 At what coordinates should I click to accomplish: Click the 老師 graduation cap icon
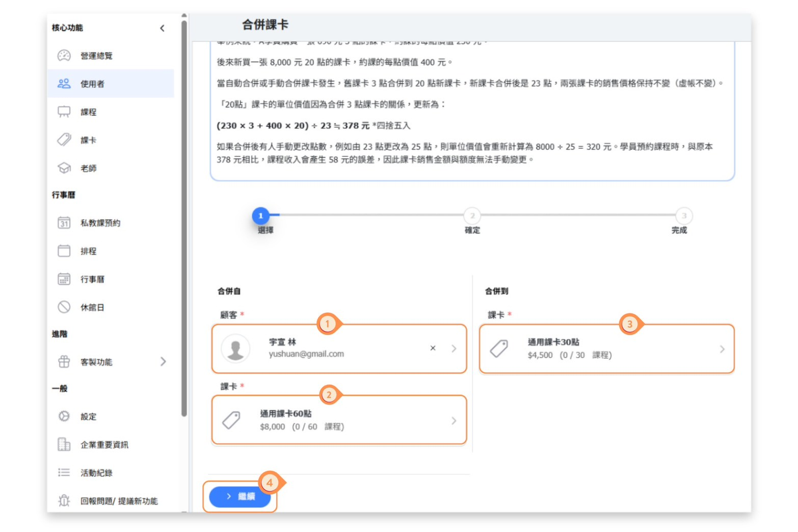click(64, 168)
